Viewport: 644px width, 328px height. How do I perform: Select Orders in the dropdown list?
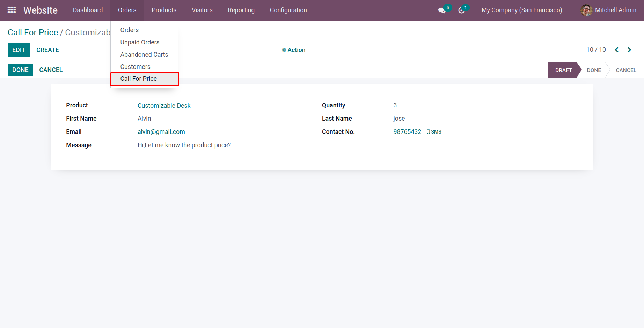pos(144,30)
